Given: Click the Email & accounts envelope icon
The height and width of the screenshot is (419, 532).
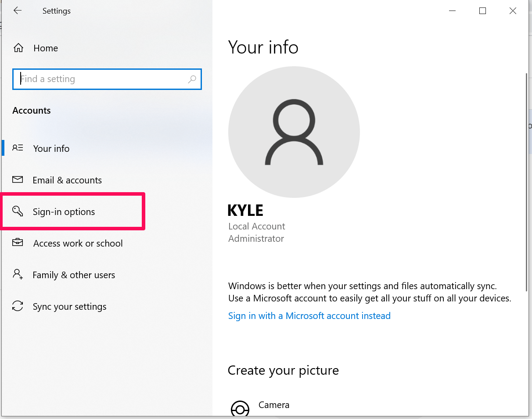Looking at the screenshot, I should point(18,180).
